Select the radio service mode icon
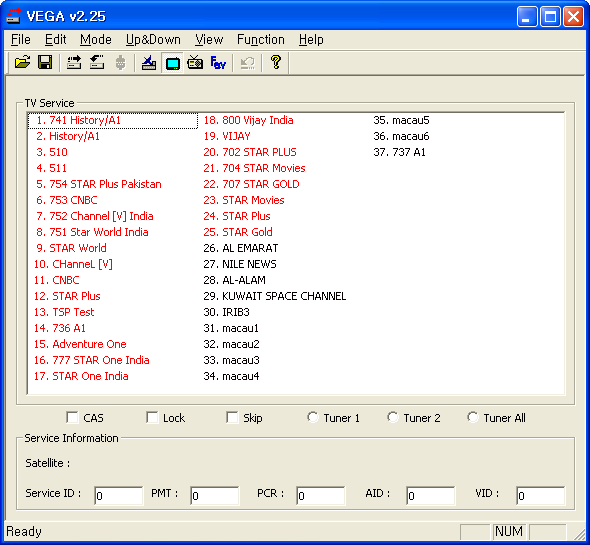590x545 pixels. click(x=195, y=62)
